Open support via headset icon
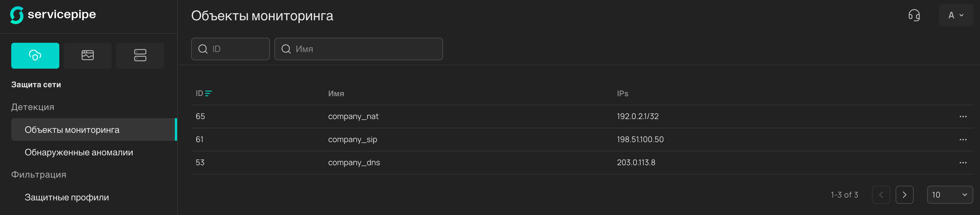This screenshot has width=980, height=215. [x=914, y=15]
